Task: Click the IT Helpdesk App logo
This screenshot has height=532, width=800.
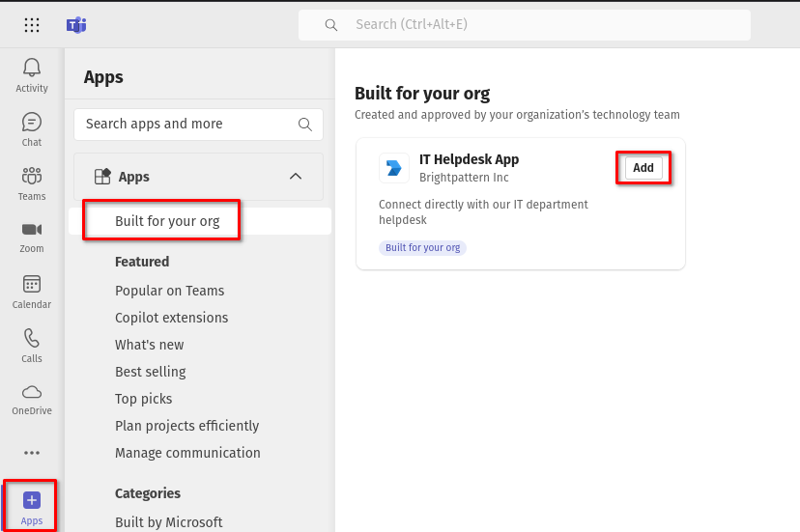Action: click(x=394, y=168)
